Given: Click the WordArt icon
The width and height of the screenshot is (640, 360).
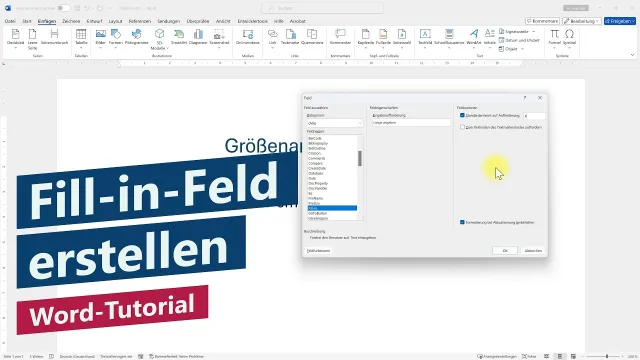Looking at the screenshot, I should pyautogui.click(x=473, y=34).
